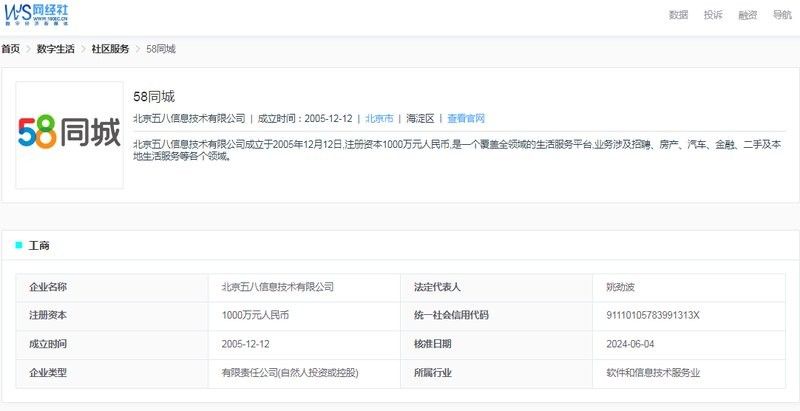Select 2005-12-12 value in the table
Screen dimensions: 800x411
click(x=245, y=344)
